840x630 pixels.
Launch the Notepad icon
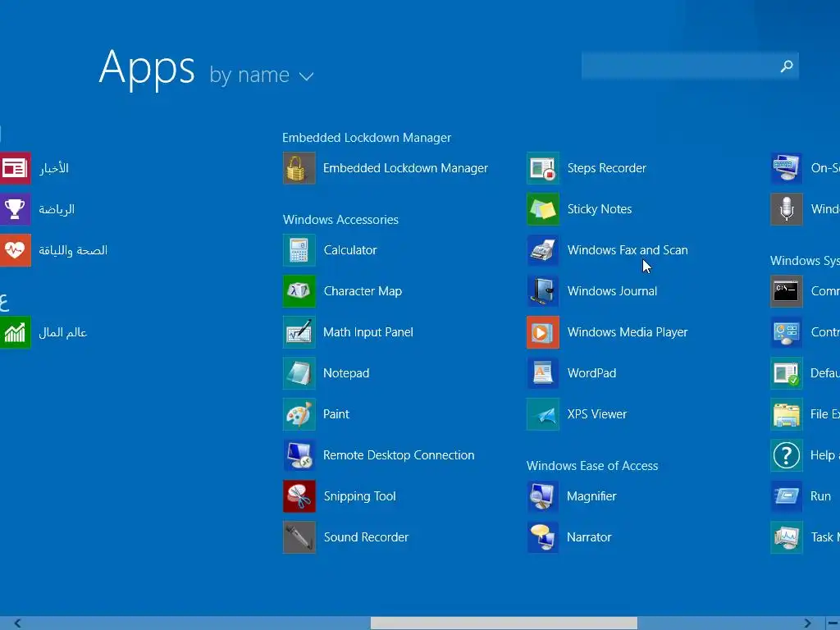tap(299, 373)
